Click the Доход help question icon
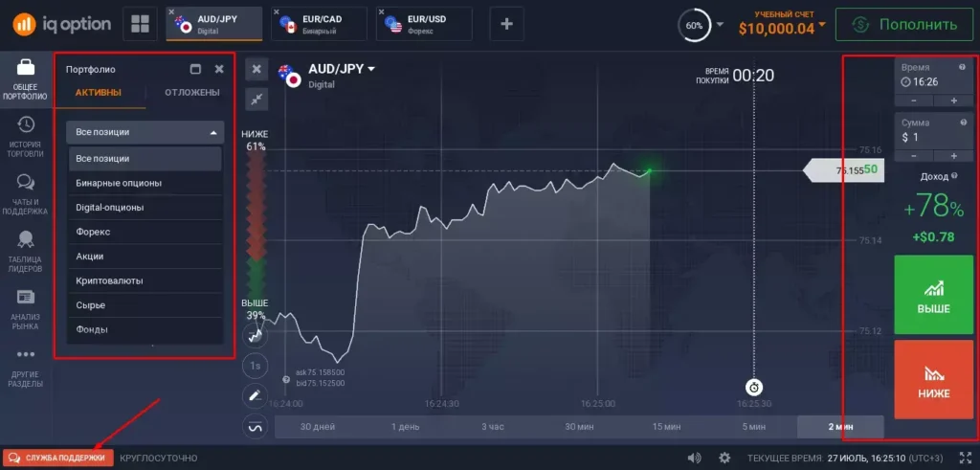Screen dimensions: 980x470 [x=954, y=177]
